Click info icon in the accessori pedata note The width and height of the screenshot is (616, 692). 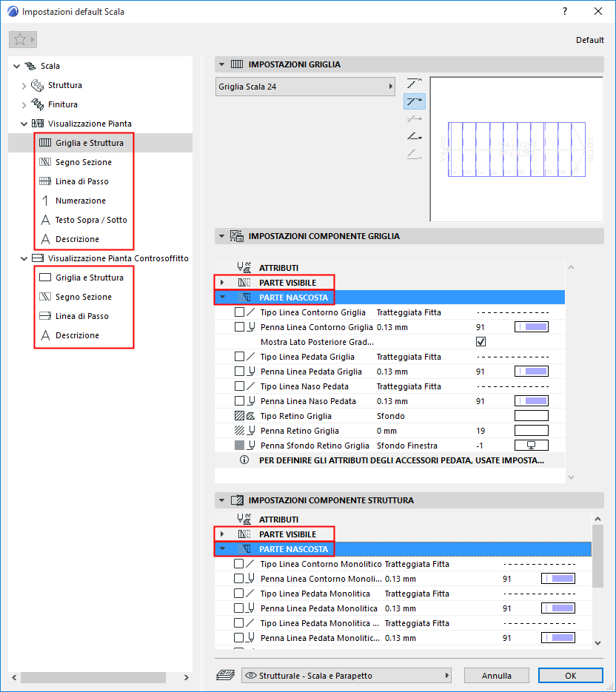click(x=244, y=460)
